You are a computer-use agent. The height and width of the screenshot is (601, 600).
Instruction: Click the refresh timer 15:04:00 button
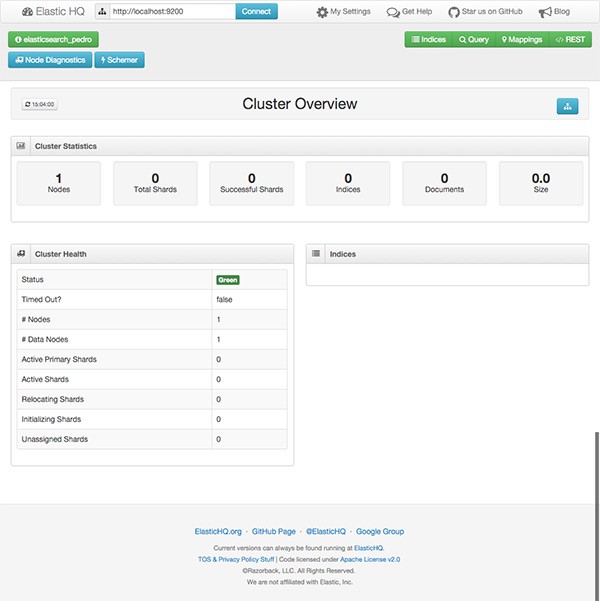pos(39,104)
